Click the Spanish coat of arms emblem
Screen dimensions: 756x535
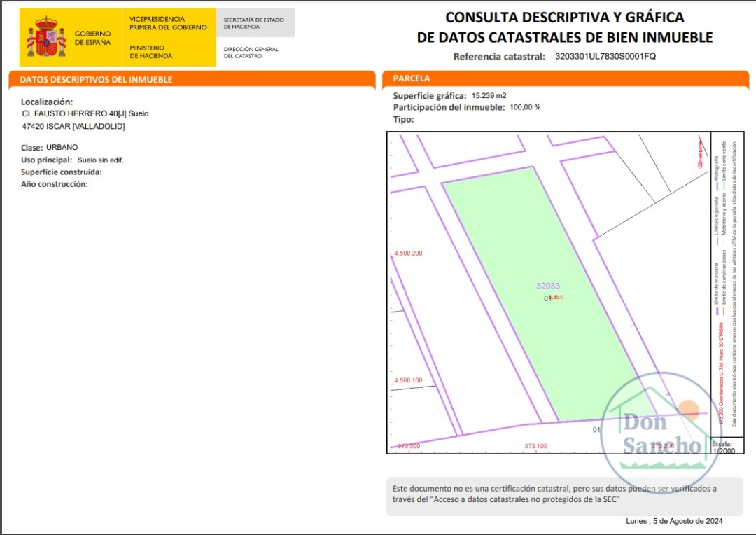(x=46, y=37)
